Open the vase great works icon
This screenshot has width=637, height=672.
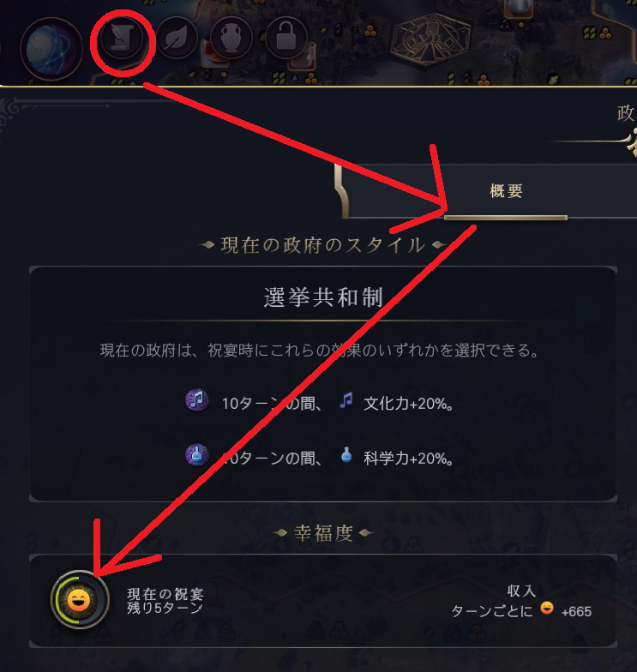(231, 39)
